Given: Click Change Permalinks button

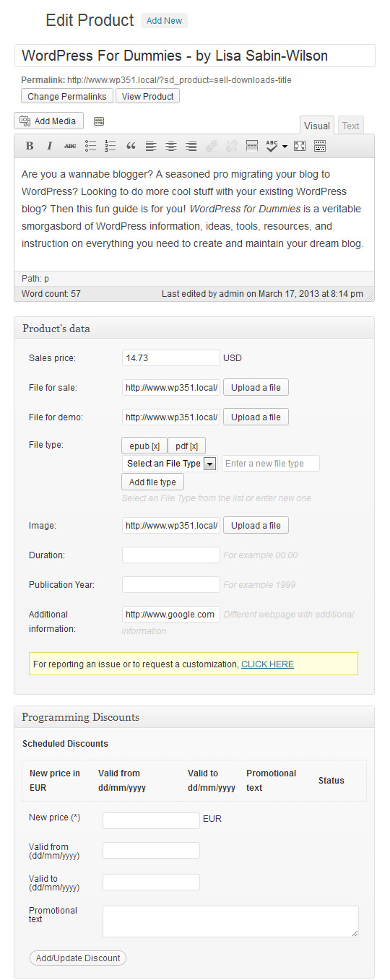Looking at the screenshot, I should tap(66, 96).
